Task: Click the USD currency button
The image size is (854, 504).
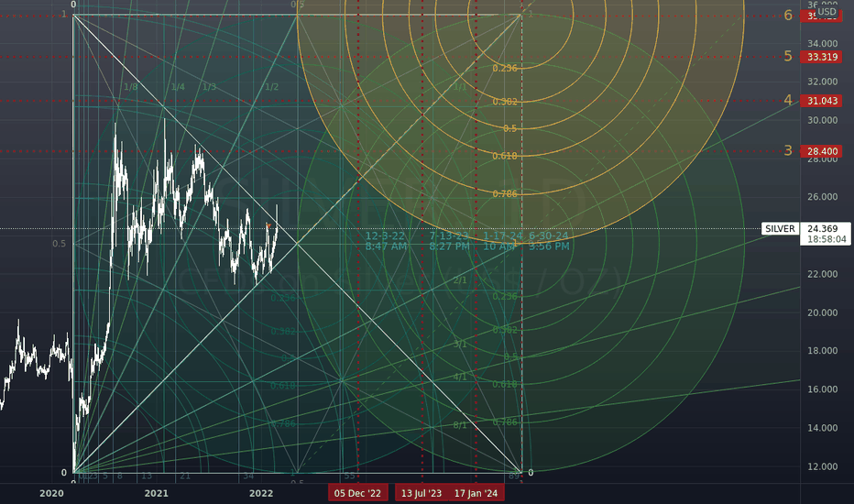Action: [x=827, y=11]
